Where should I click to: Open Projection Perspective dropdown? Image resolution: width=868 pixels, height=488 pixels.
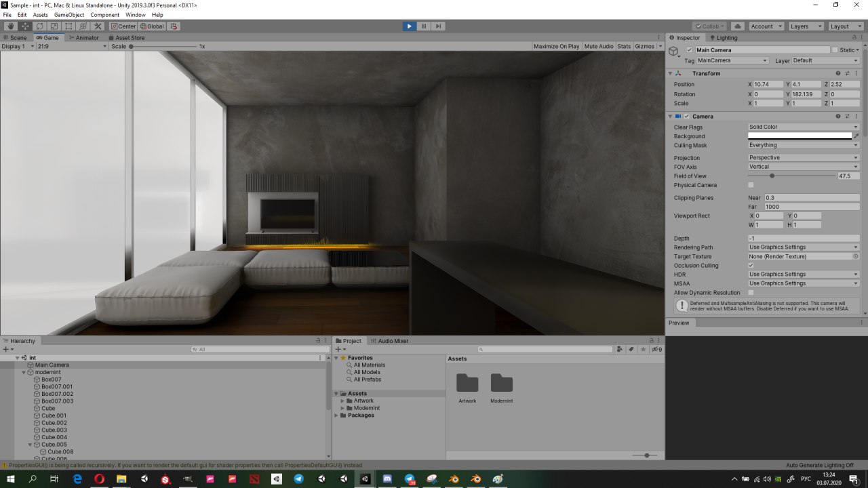(804, 158)
